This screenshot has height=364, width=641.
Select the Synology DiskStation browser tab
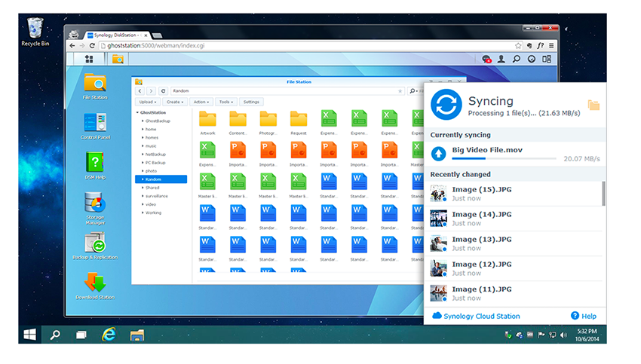click(x=117, y=35)
